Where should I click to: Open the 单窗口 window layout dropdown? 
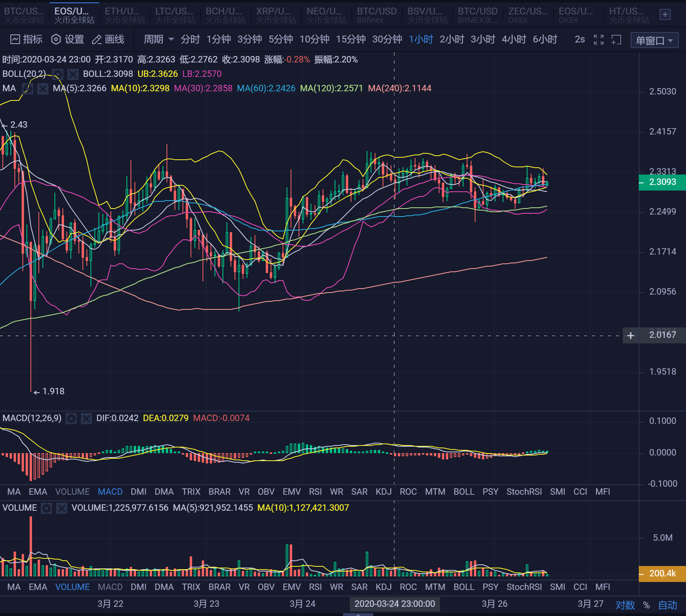(x=654, y=40)
